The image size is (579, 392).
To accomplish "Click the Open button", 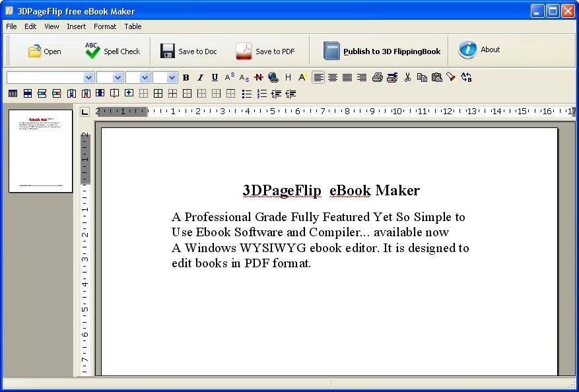I will click(45, 50).
